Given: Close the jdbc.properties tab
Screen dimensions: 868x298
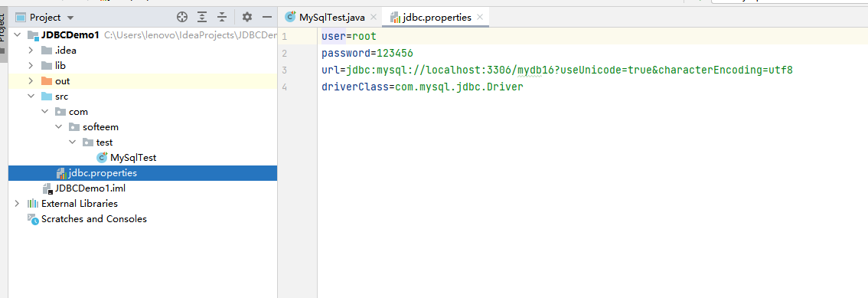Looking at the screenshot, I should pyautogui.click(x=479, y=17).
